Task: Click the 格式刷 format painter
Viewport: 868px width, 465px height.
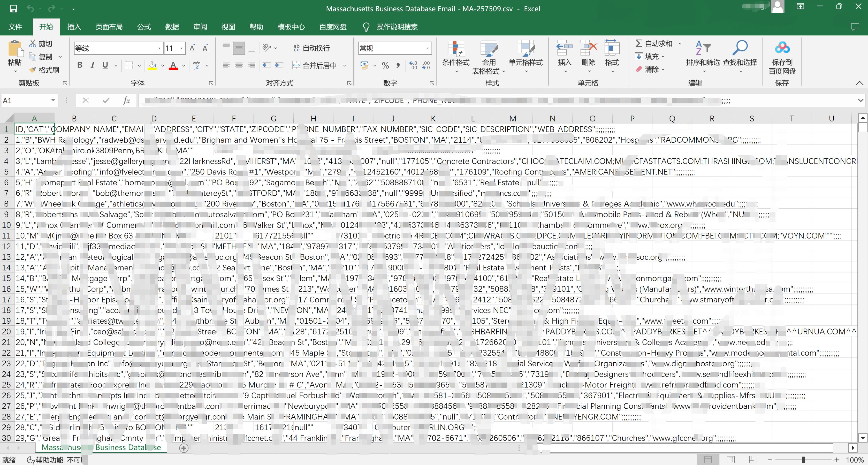Action: click(44, 70)
